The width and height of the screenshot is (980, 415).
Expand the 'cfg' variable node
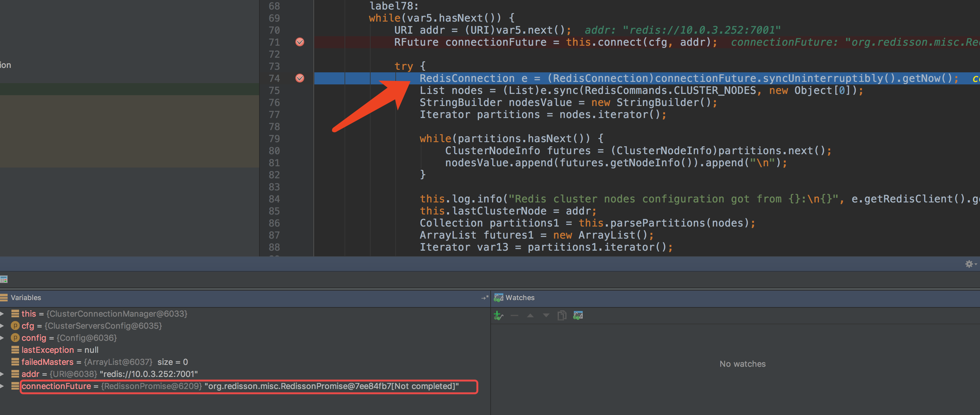point(2,326)
